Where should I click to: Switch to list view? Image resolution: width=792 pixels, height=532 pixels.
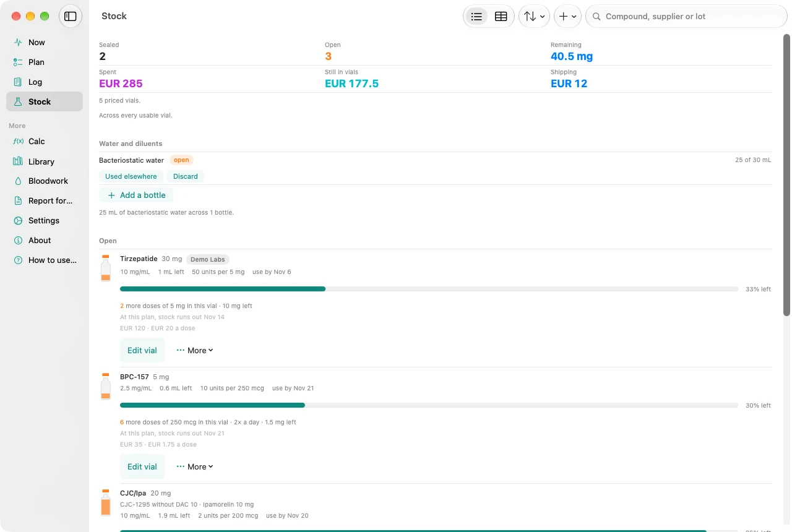(x=476, y=17)
